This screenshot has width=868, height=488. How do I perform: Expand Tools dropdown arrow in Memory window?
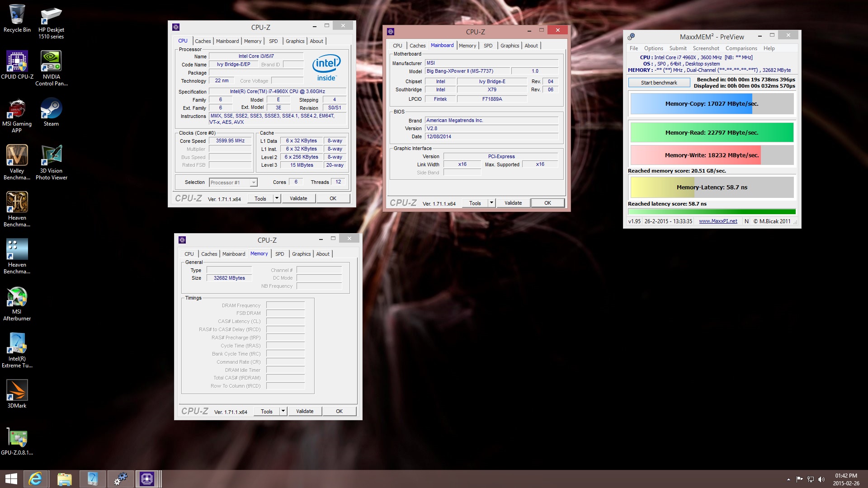coord(283,411)
